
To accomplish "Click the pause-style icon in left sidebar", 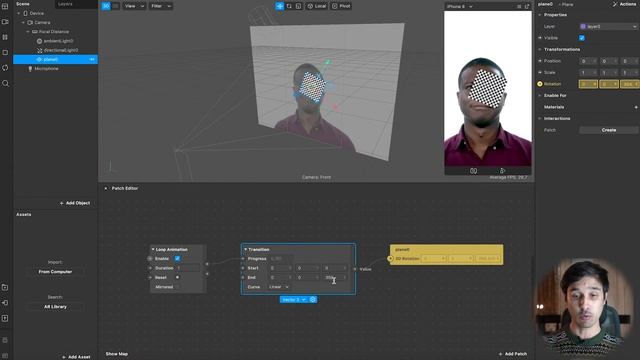I will click(x=5, y=37).
